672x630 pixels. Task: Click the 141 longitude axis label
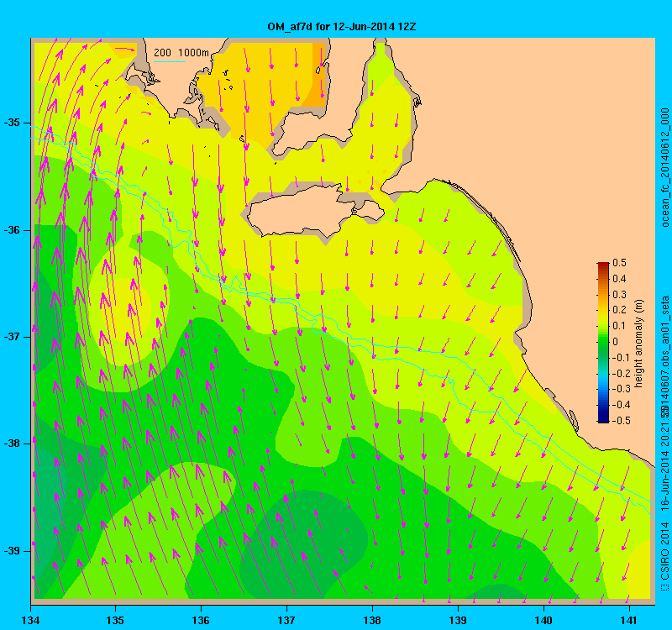pos(629,620)
